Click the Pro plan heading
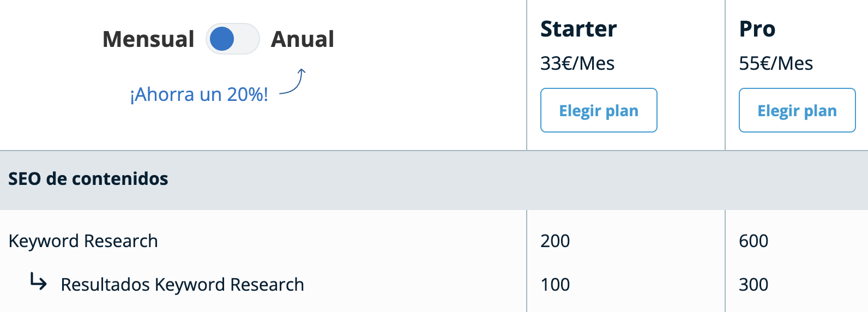Image resolution: width=868 pixels, height=312 pixels. pyautogui.click(x=757, y=29)
